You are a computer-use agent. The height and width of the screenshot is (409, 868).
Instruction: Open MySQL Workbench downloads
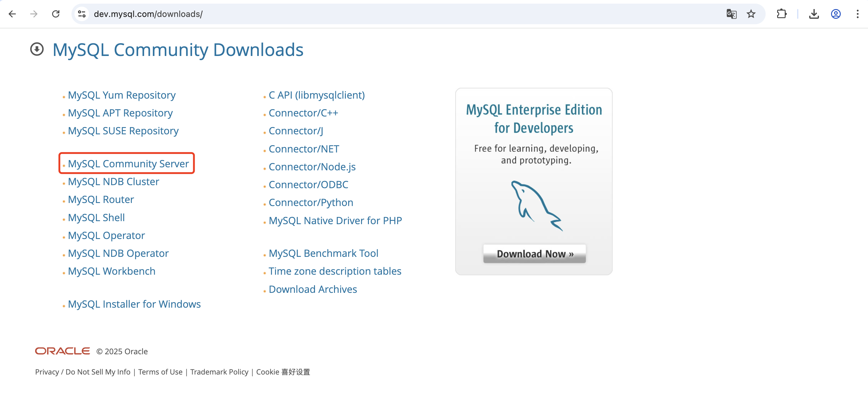point(112,271)
